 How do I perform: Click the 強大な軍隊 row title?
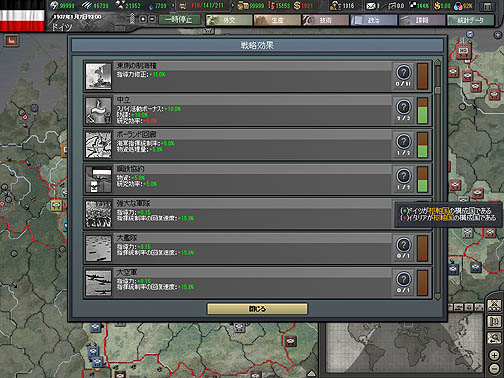coord(133,203)
